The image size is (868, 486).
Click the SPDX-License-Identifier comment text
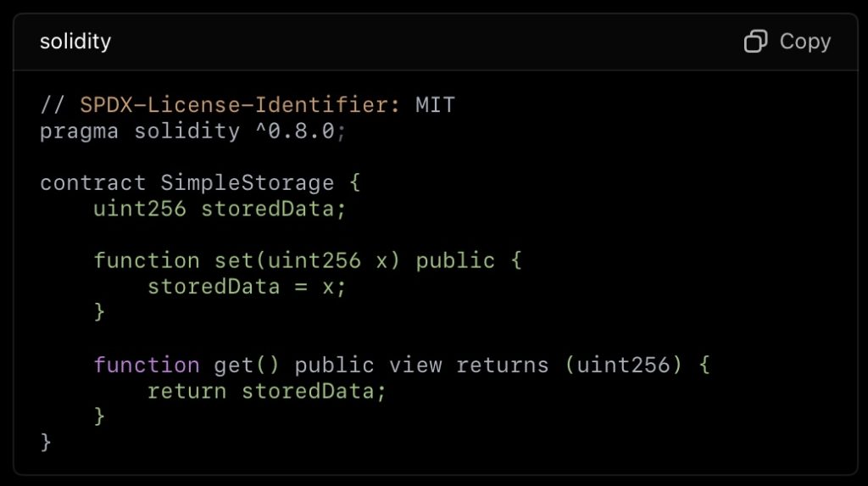pyautogui.click(x=240, y=104)
